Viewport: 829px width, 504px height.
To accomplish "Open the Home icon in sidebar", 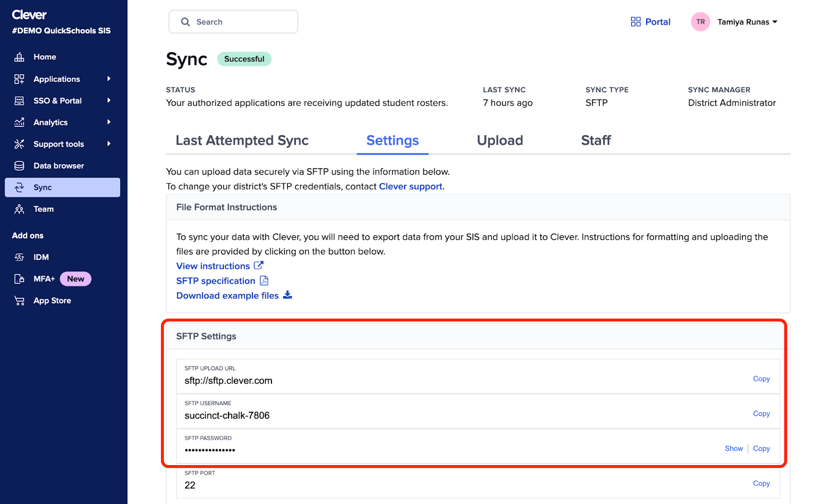I will point(19,57).
